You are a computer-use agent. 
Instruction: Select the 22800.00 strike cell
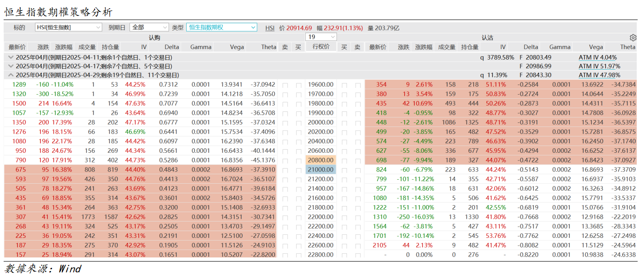321,255
